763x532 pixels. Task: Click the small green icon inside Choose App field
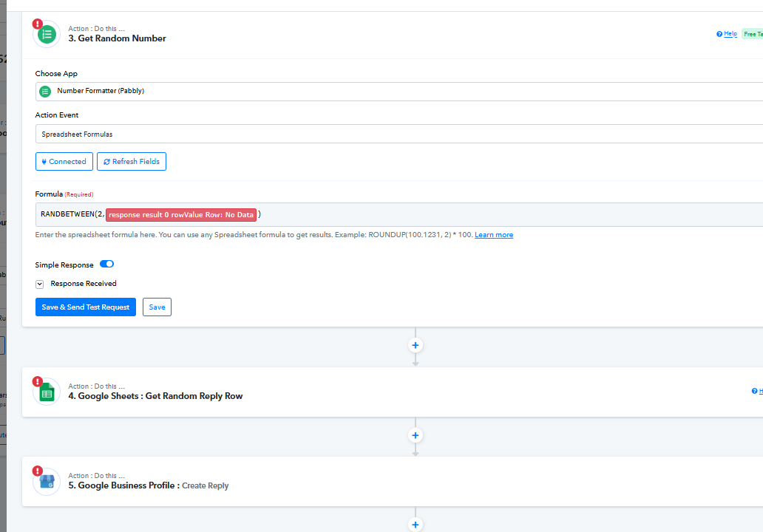point(45,92)
